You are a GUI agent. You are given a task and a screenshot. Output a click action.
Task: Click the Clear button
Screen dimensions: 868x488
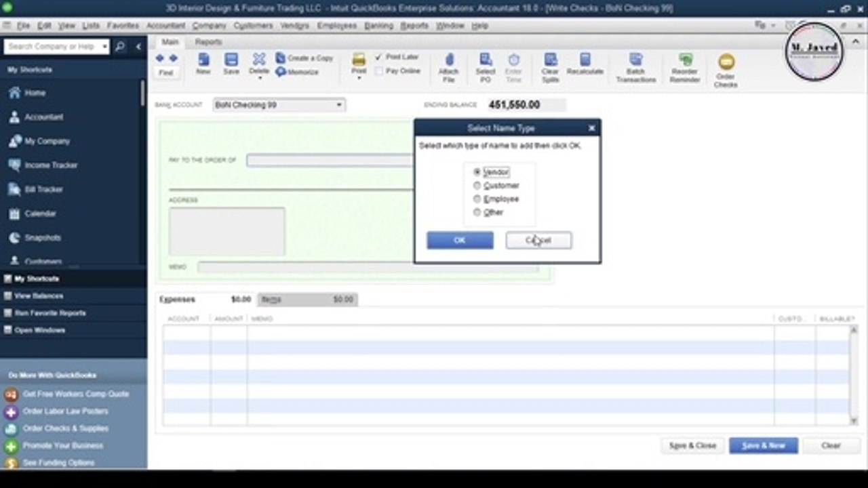coord(831,445)
